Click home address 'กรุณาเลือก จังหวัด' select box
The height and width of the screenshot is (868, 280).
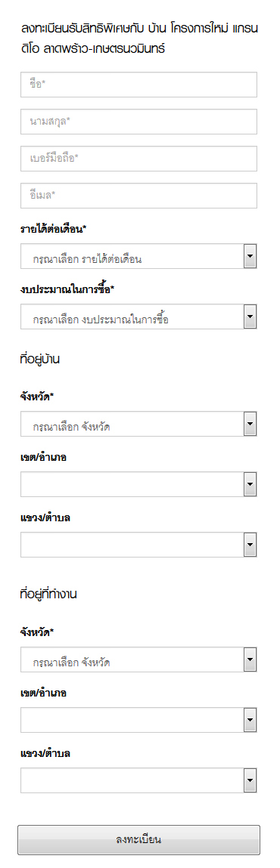coord(138,424)
